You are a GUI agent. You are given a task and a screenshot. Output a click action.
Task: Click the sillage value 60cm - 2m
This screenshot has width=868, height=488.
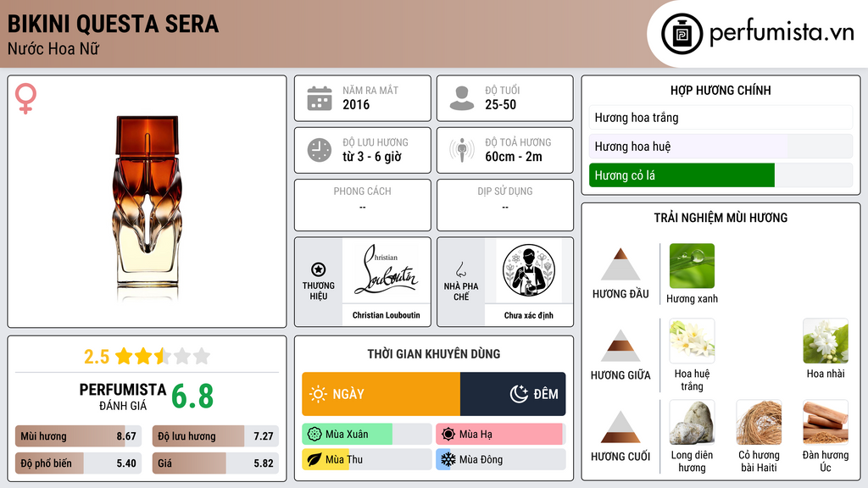513,157
